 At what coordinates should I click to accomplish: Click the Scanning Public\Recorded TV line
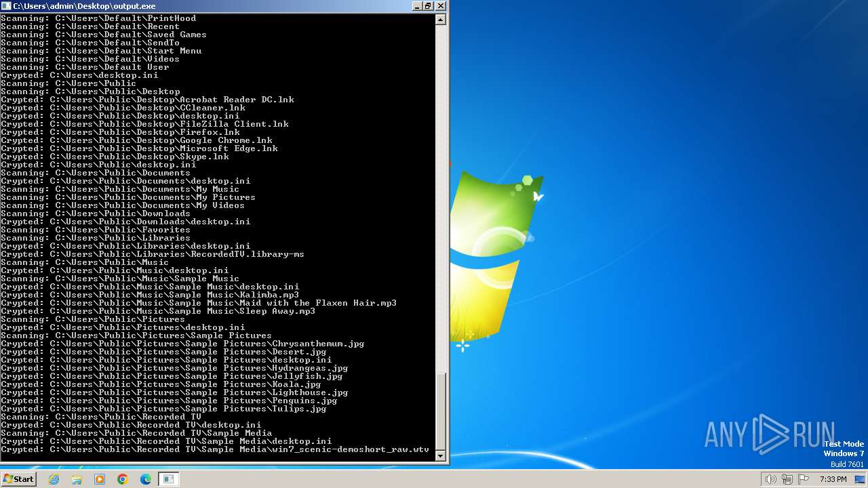point(101,417)
